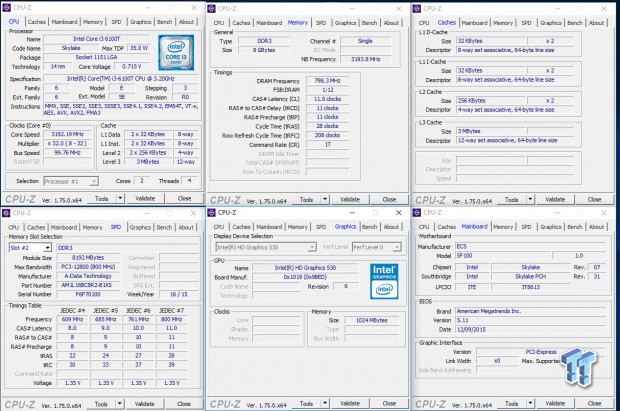The width and height of the screenshot is (620, 411).
Task: Expand Tools arrow in SPD tab window
Action: tap(119, 403)
